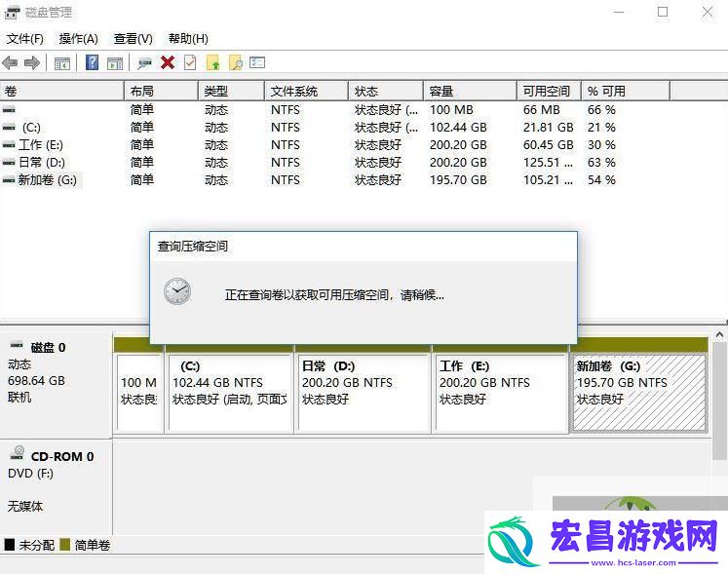This screenshot has height=574, width=728.
Task: Click the clock icon in 查询压缩空间 dialog
Action: coord(177,291)
